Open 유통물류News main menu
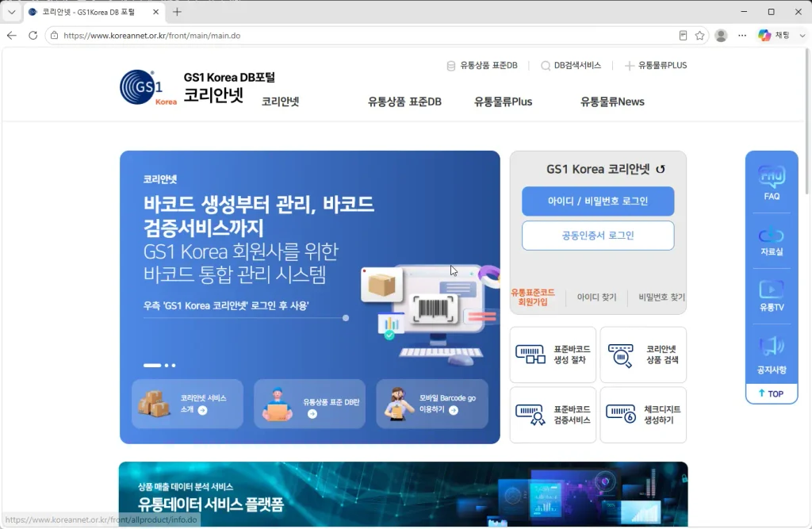 click(612, 102)
